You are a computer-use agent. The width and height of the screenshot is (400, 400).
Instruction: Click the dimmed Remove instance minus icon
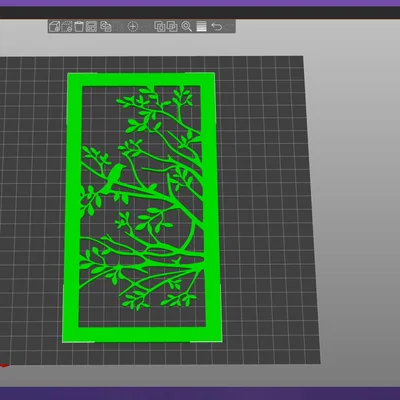click(x=146, y=26)
